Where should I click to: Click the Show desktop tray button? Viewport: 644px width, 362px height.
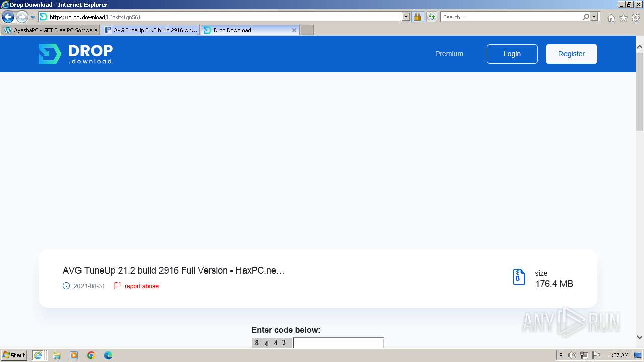(638, 355)
